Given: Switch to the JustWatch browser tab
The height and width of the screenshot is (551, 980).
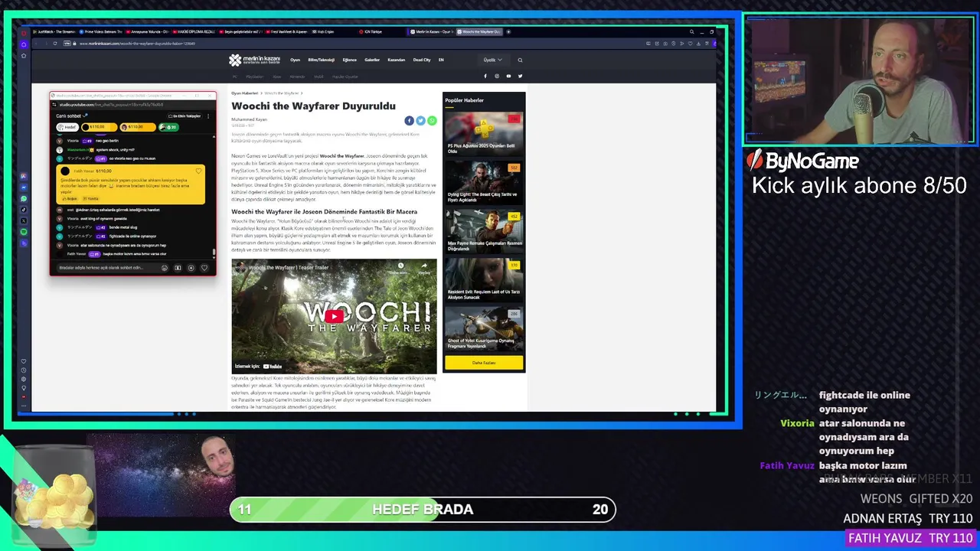Looking at the screenshot, I should tap(54, 32).
